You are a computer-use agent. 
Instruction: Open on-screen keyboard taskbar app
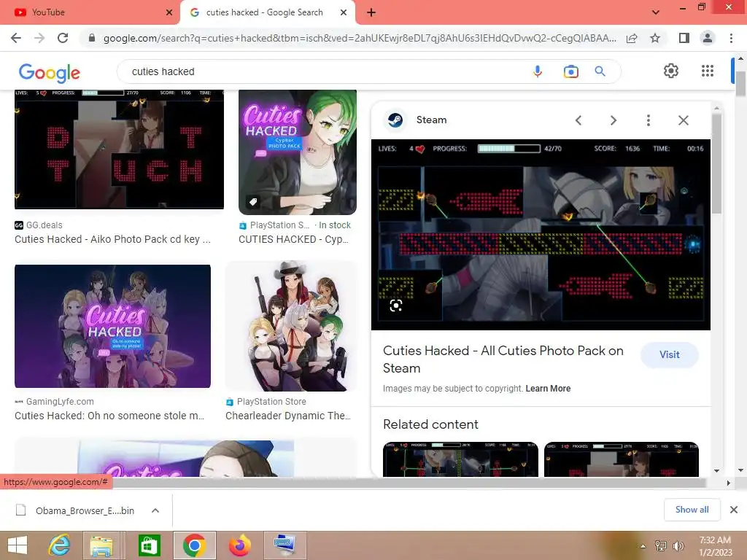point(285,545)
